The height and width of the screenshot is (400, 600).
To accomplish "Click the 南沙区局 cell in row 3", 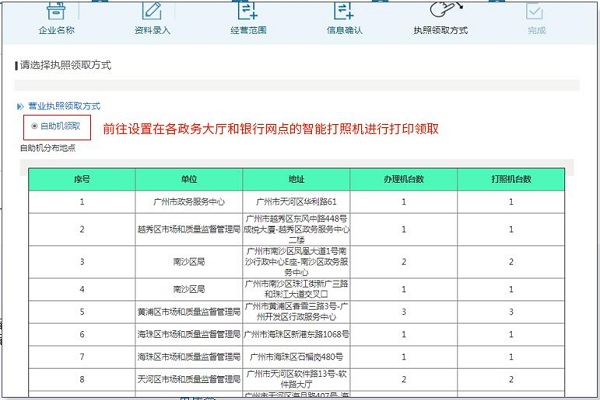I will (x=189, y=262).
